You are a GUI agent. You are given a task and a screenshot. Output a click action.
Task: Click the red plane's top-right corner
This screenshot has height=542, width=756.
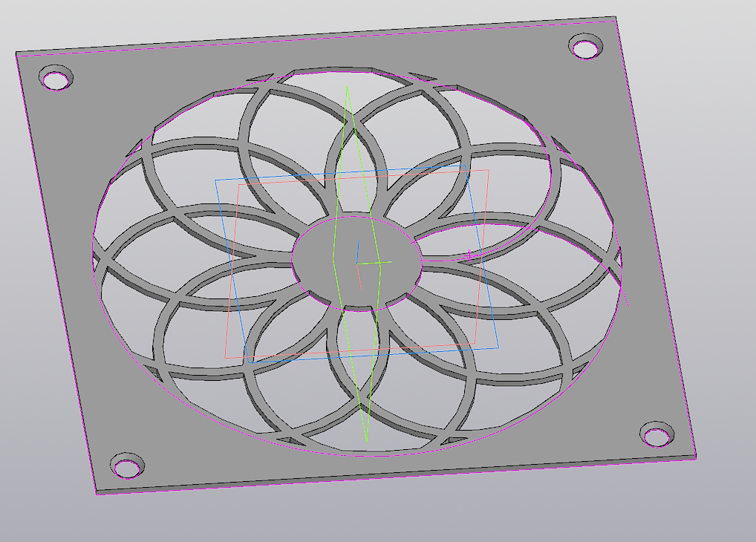(x=489, y=170)
